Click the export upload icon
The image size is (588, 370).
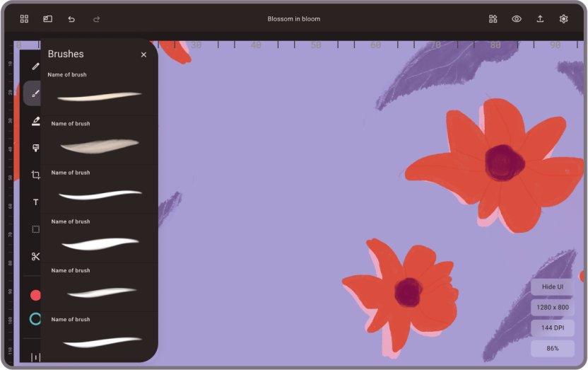pos(540,19)
